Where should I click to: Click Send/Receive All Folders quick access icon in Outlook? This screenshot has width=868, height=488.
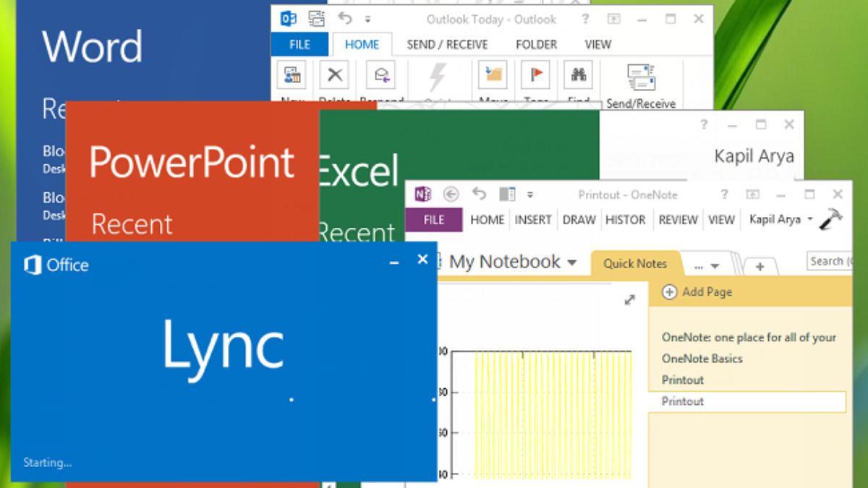[x=317, y=19]
